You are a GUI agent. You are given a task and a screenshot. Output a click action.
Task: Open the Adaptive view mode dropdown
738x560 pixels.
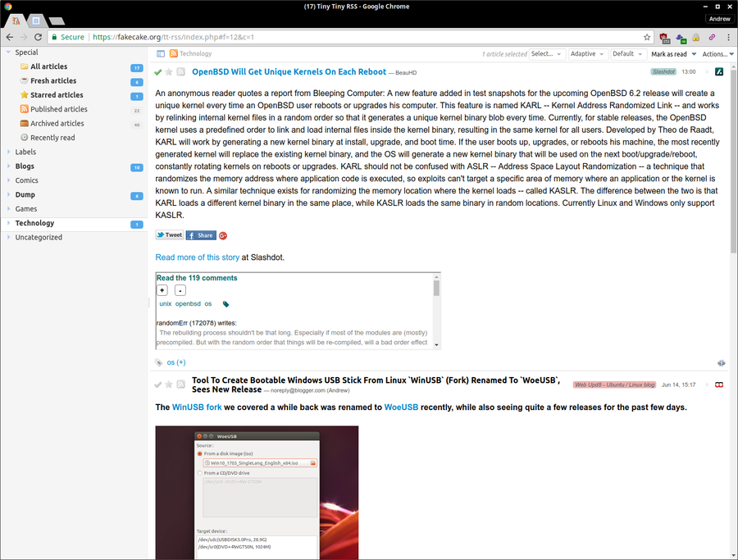587,54
